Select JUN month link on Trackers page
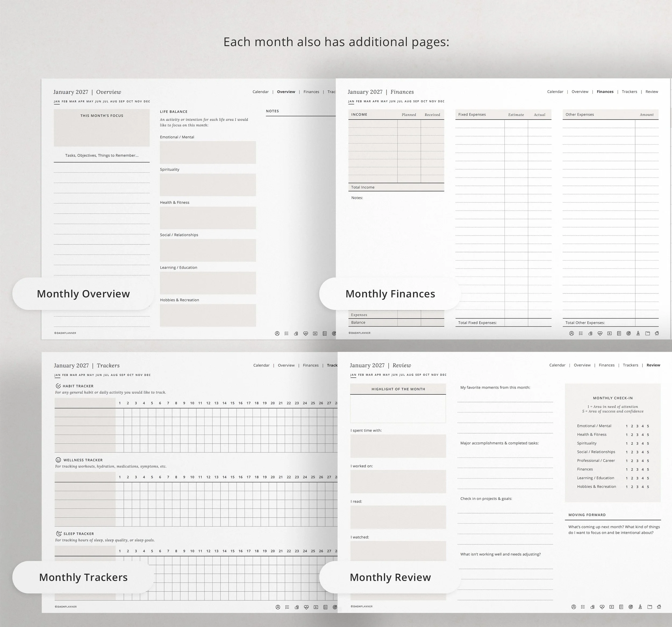 coord(99,375)
